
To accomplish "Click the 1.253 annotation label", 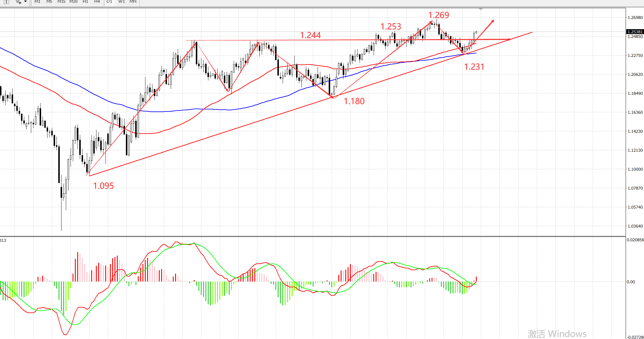I will click(391, 27).
